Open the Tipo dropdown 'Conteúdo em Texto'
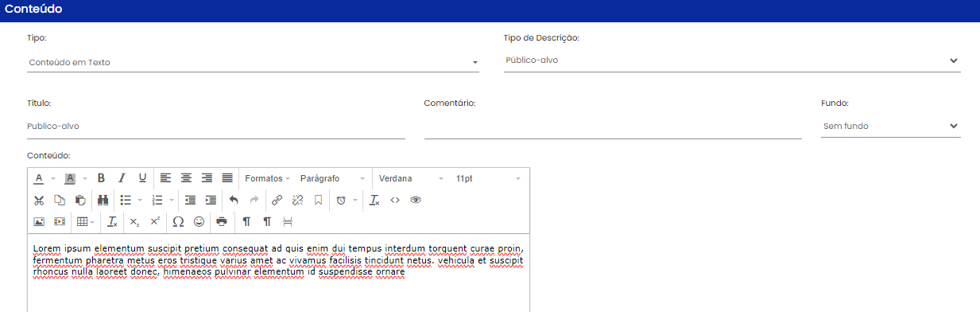This screenshot has height=312, width=980. tap(253, 62)
